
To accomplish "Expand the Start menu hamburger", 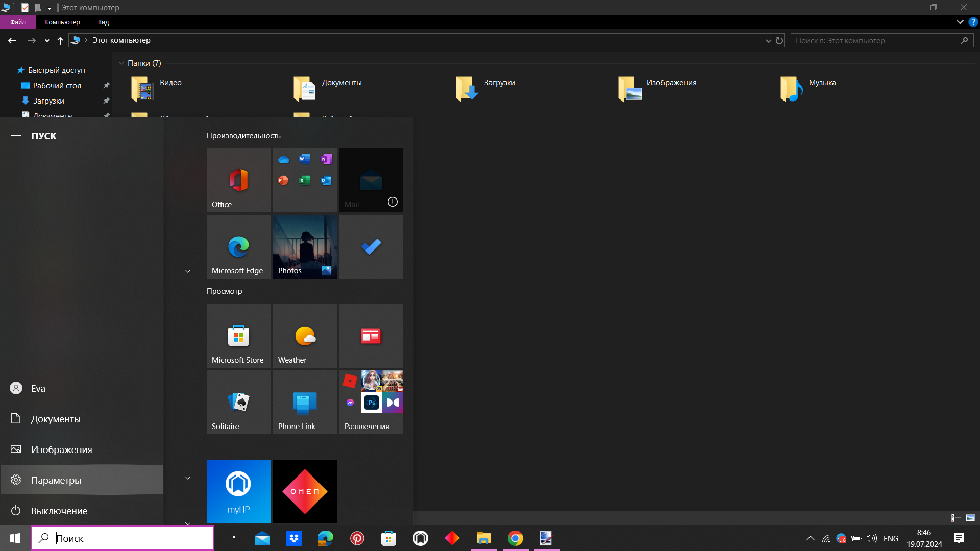I will 16,136.
